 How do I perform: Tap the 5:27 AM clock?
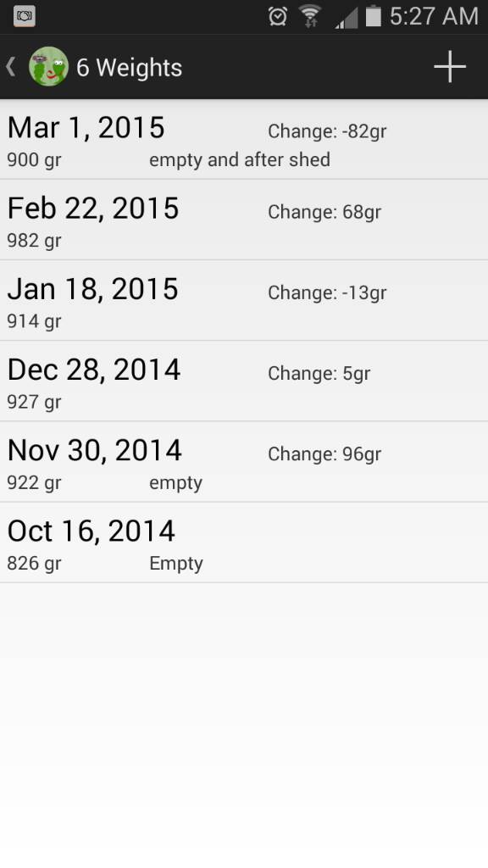pyautogui.click(x=434, y=17)
